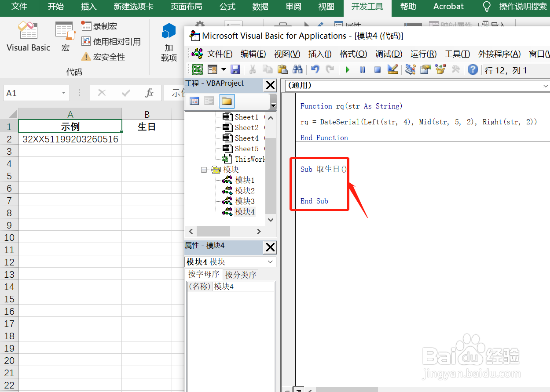The width and height of the screenshot is (550, 392).
Task: Click 录制宏 record macro button
Action: pyautogui.click(x=99, y=26)
